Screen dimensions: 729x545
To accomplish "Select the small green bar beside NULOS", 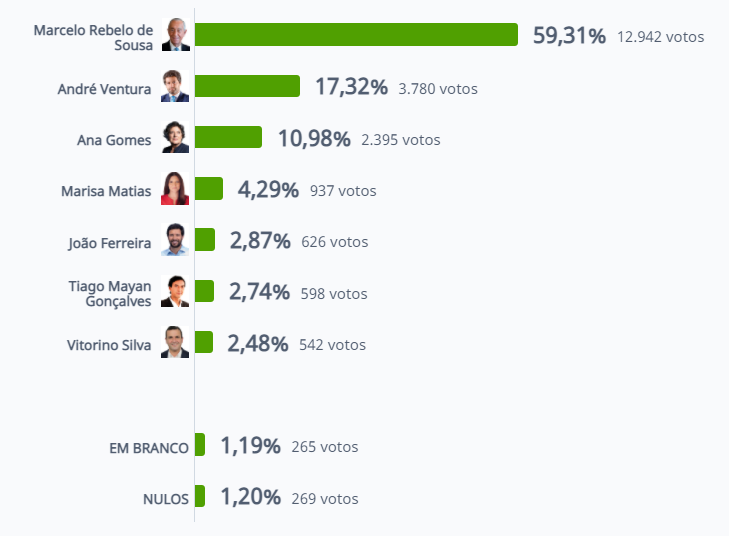I will (x=200, y=496).
